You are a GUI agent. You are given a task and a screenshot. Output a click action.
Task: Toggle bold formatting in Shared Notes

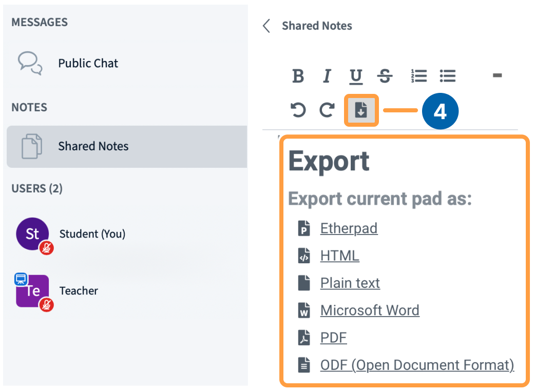(298, 75)
